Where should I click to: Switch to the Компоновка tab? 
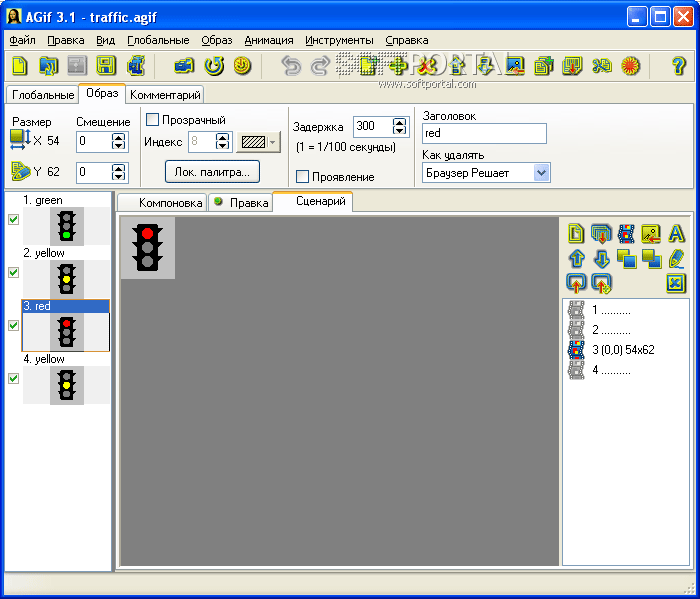(162, 203)
